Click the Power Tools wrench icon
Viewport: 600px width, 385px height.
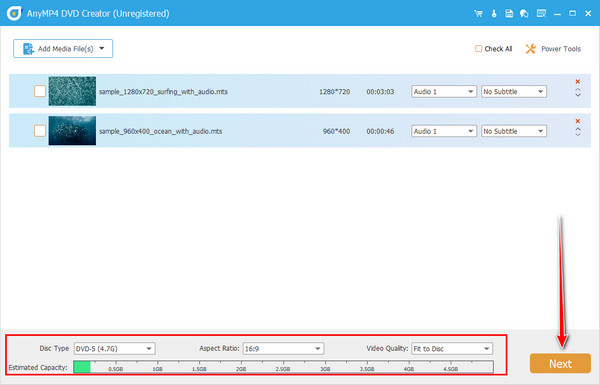[530, 49]
